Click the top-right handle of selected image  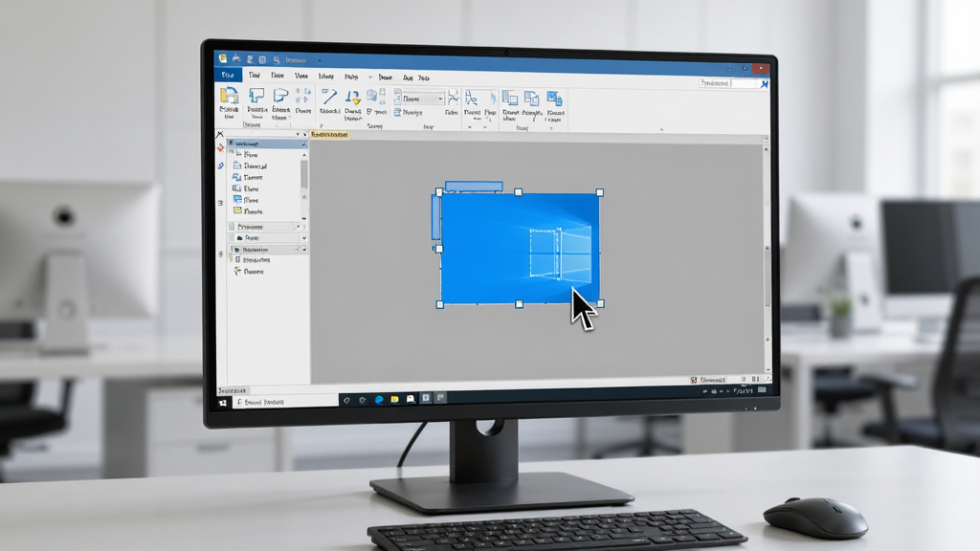tap(600, 192)
